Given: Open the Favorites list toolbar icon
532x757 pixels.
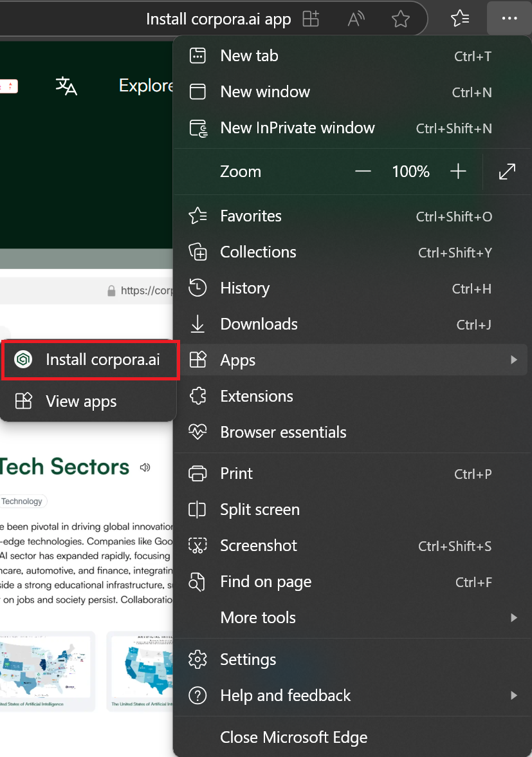Looking at the screenshot, I should pos(460,19).
